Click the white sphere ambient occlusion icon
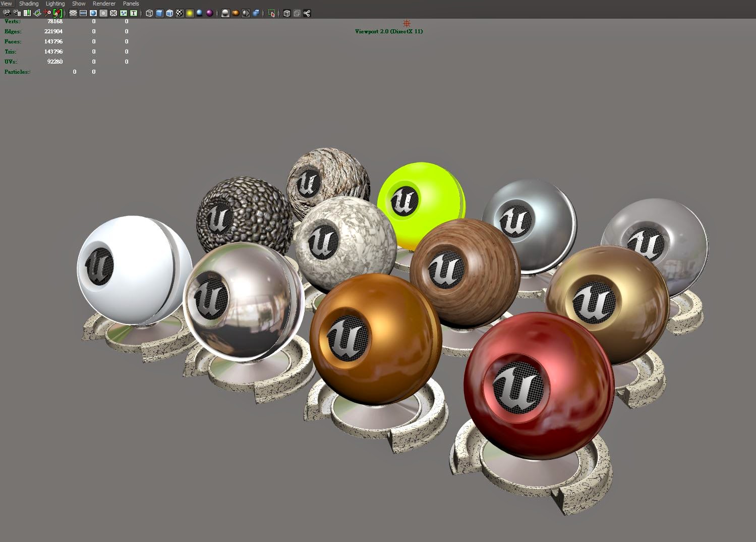Screen dimensions: 756x542 click(225, 13)
